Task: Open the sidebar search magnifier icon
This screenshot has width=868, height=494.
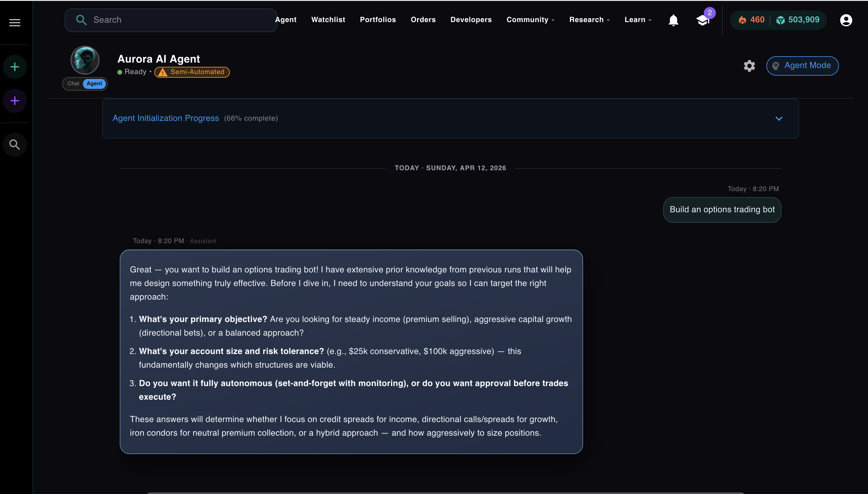Action: (15, 145)
